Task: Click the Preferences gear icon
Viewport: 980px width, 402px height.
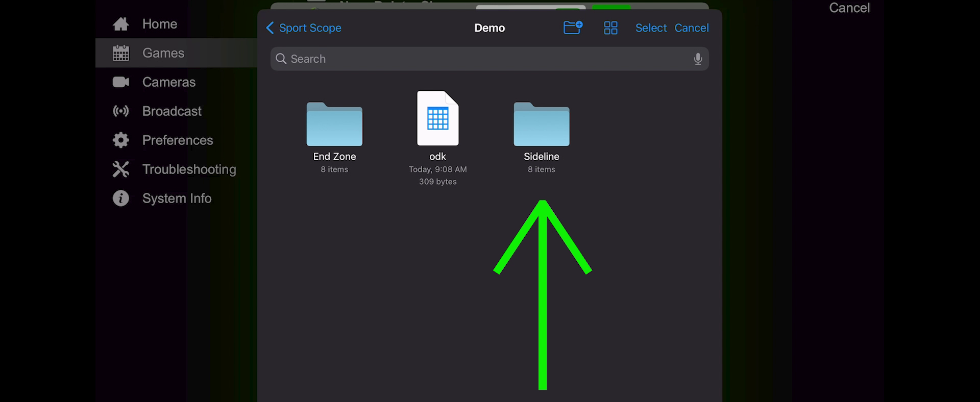Action: point(121,140)
